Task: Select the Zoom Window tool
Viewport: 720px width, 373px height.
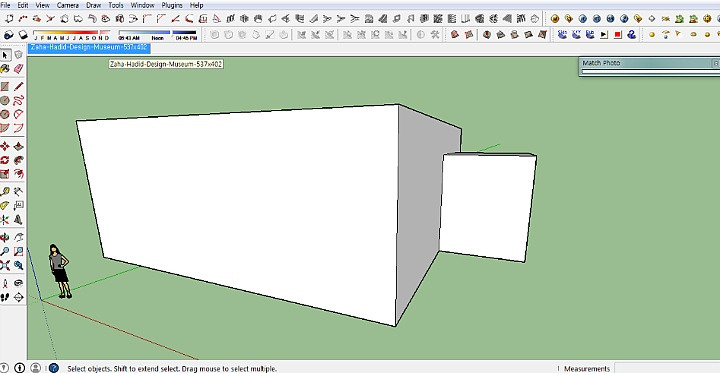Action: click(x=18, y=251)
